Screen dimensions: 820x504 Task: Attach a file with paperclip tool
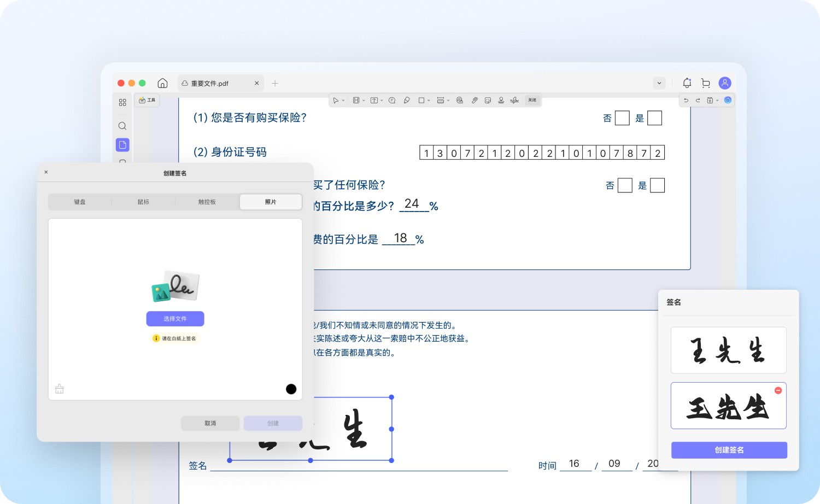click(x=475, y=100)
